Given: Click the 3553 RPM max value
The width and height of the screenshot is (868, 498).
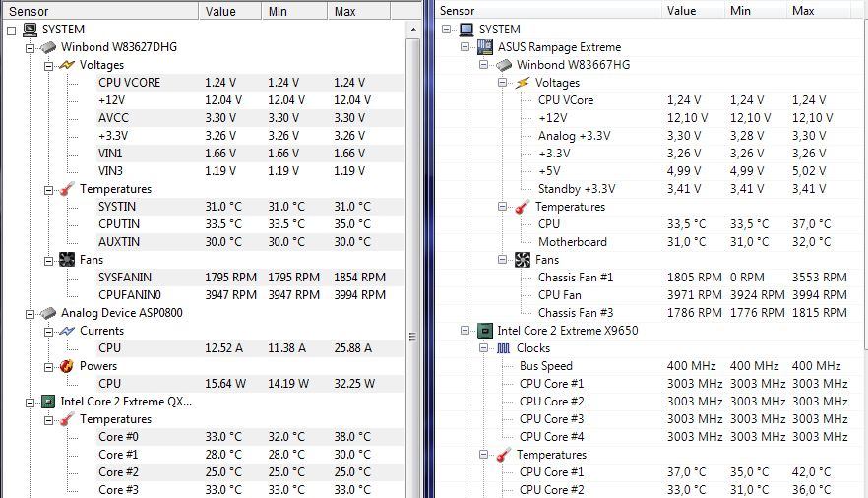Looking at the screenshot, I should click(819, 278).
